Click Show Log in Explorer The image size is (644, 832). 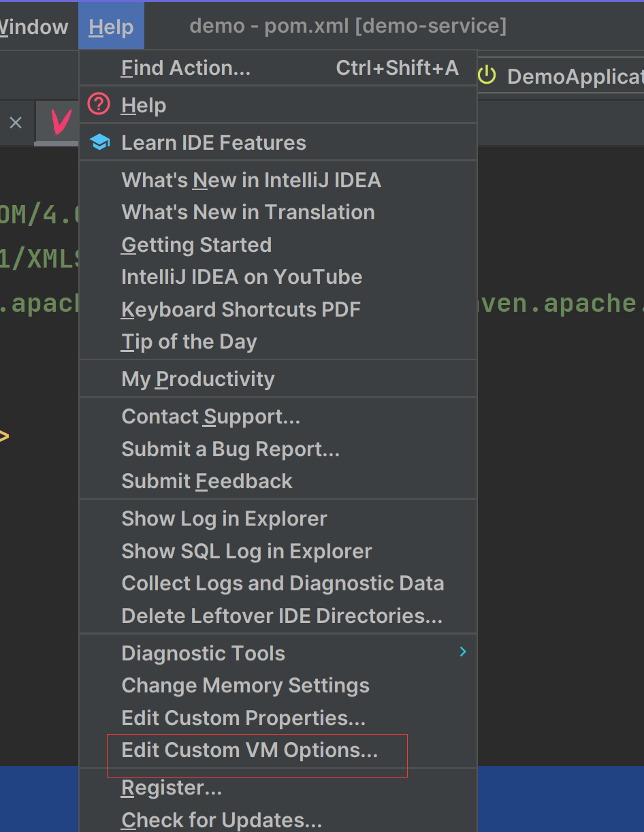coord(224,519)
